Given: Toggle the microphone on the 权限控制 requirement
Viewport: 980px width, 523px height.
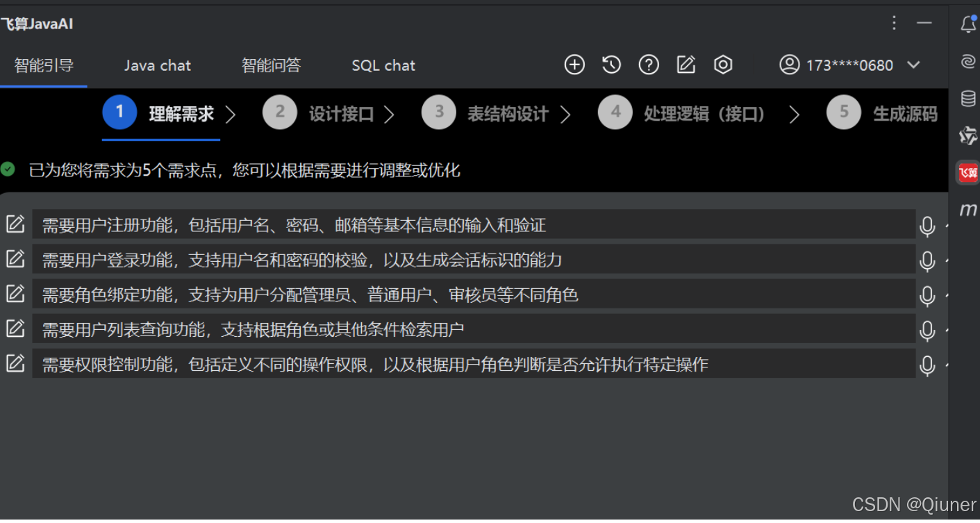Looking at the screenshot, I should tap(927, 365).
